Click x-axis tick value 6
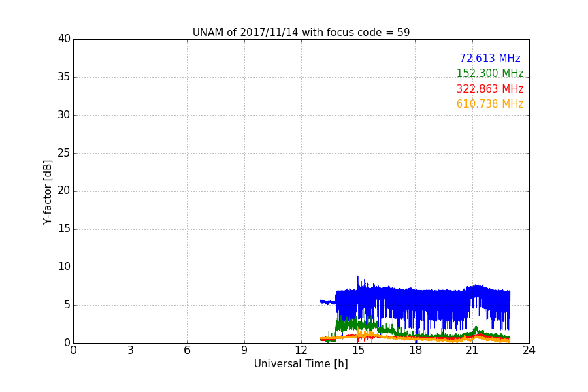The height and width of the screenshot is (392, 588). (188, 350)
